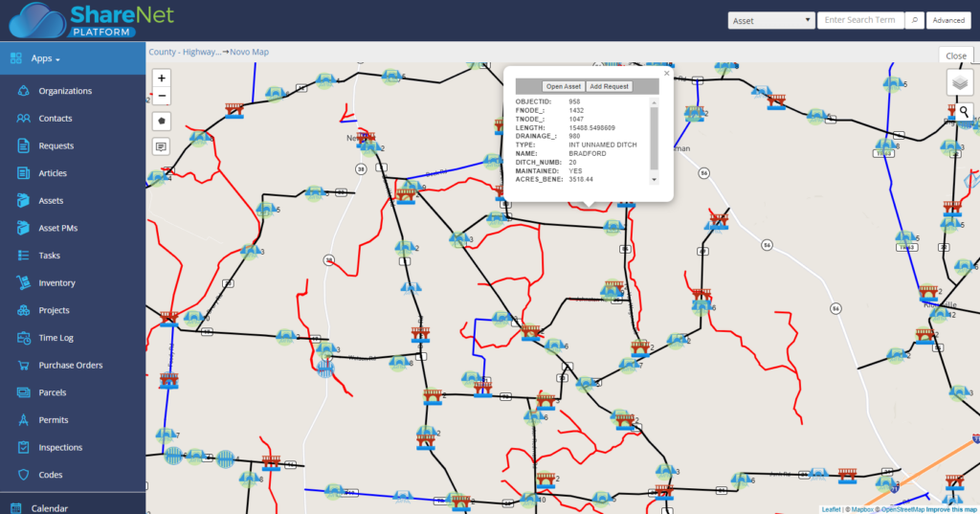Zoom in with the map plus button
The width and height of the screenshot is (980, 514).
pos(162,78)
